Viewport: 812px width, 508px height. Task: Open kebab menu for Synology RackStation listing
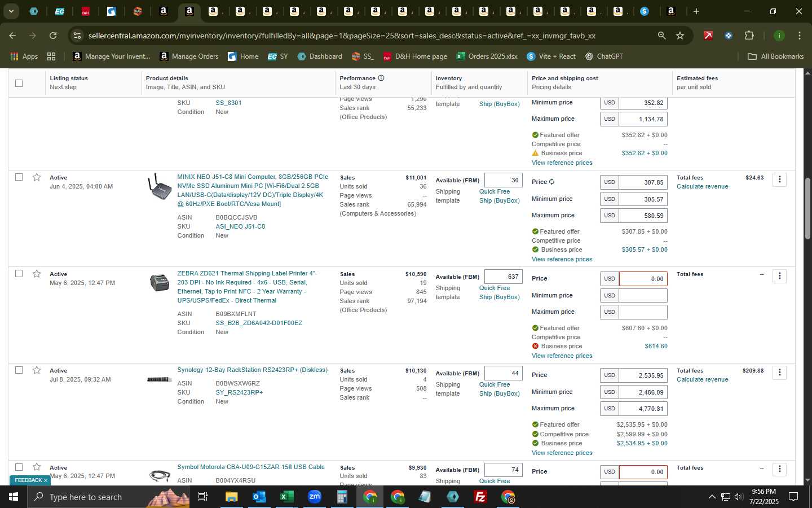(x=779, y=373)
